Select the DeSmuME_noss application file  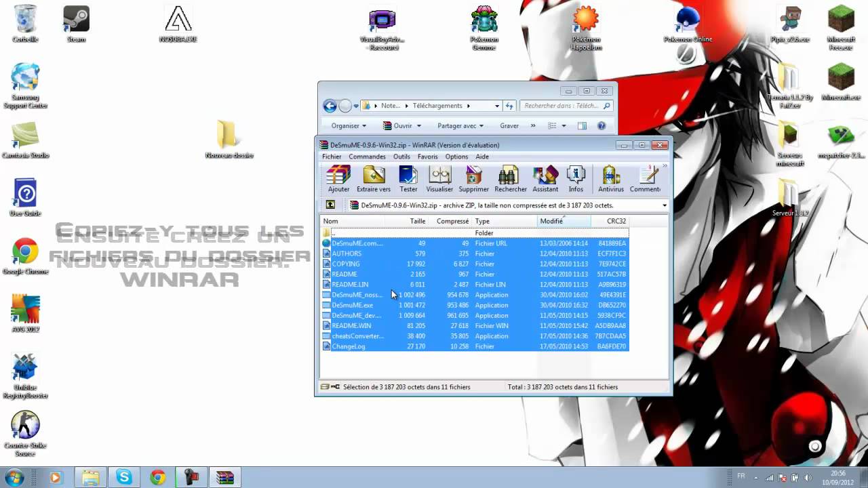tap(475, 295)
